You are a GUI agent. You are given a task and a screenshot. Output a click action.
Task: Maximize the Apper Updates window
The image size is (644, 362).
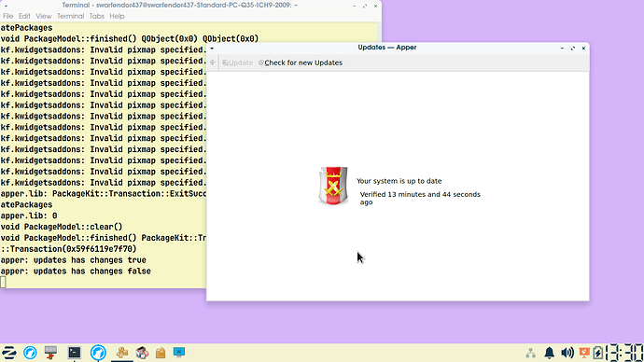pyautogui.click(x=573, y=49)
